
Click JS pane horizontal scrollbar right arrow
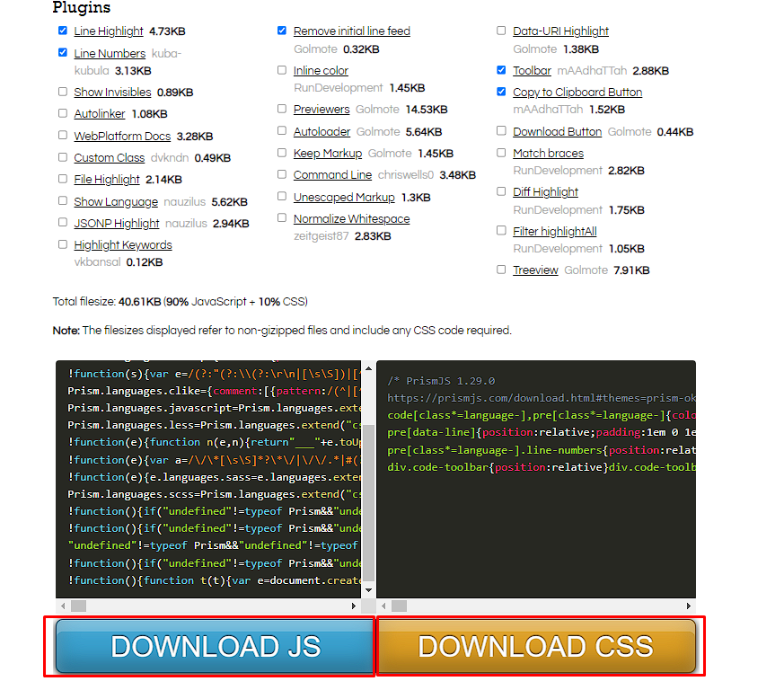pyautogui.click(x=354, y=606)
